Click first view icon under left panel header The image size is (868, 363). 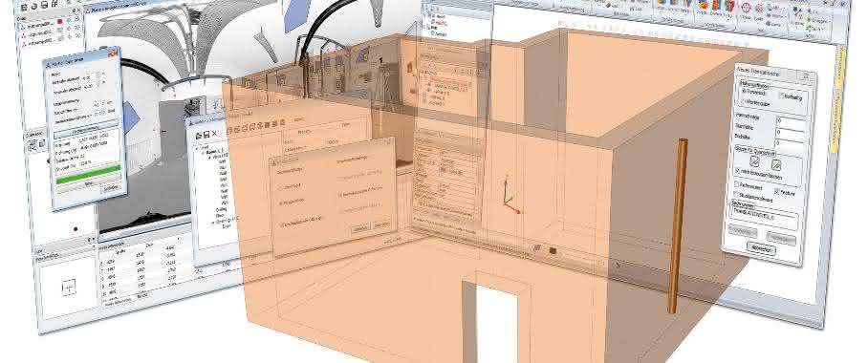pos(33,144)
